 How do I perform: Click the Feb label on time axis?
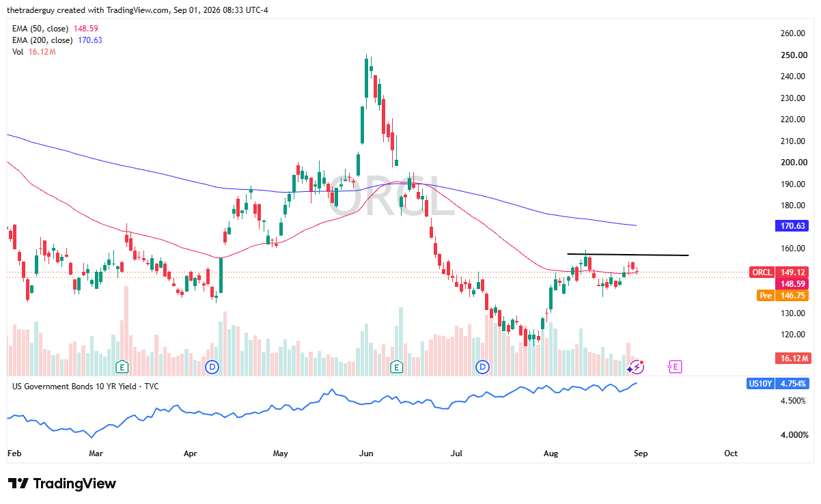point(14,453)
